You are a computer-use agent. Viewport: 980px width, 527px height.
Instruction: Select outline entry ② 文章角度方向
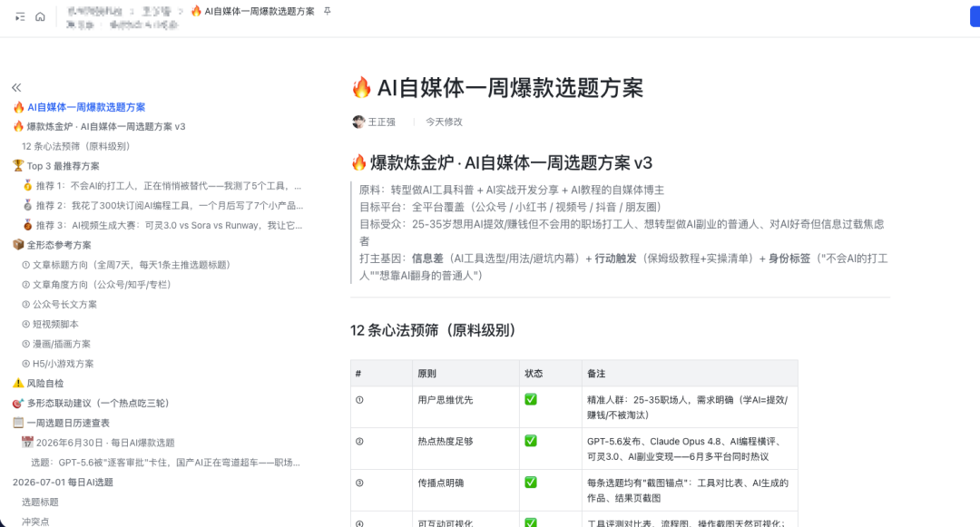pos(96,285)
